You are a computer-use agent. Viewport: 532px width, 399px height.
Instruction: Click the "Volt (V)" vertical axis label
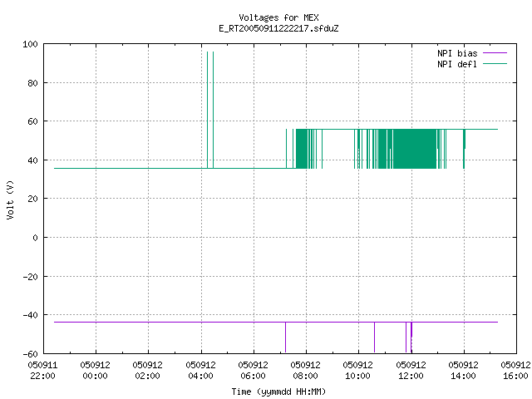click(x=10, y=199)
